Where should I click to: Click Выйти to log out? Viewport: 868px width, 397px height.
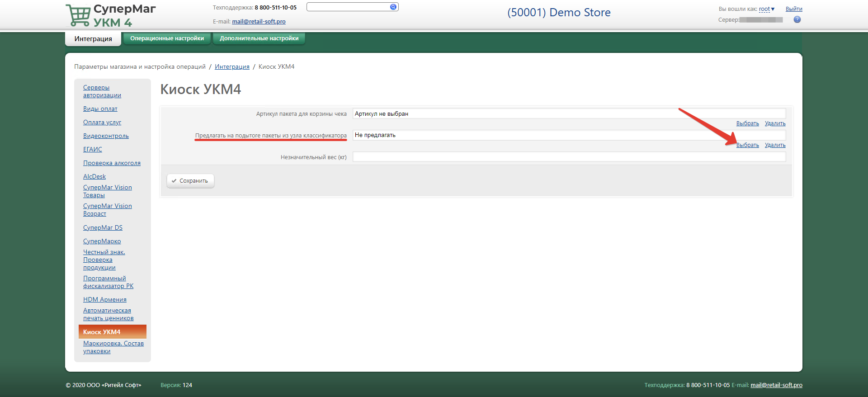[793, 9]
